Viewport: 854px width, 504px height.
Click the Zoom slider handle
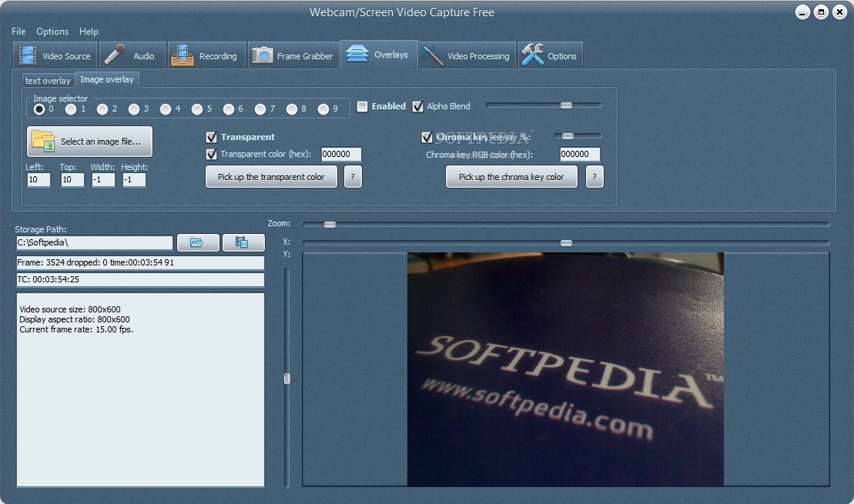pos(330,224)
